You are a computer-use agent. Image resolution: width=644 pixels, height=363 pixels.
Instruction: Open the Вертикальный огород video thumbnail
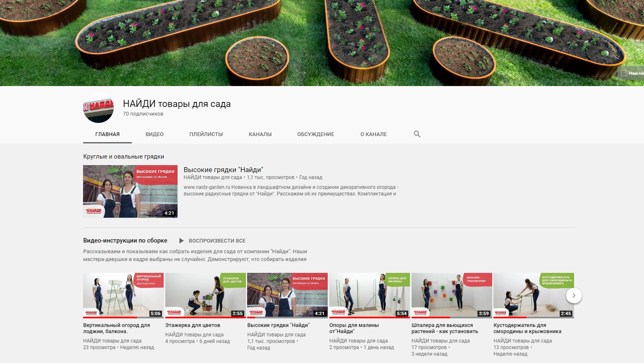(x=123, y=295)
